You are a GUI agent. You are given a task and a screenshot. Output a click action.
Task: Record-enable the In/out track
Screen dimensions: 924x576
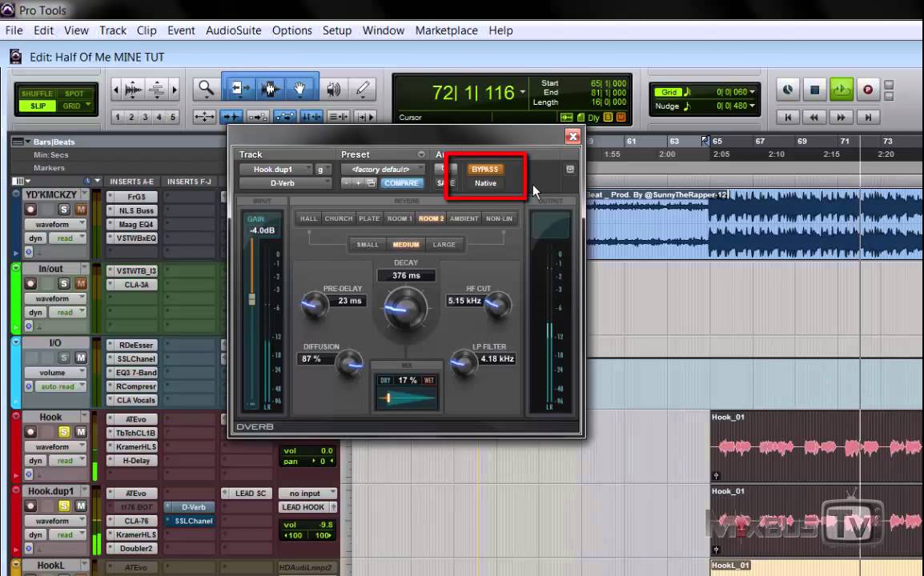coord(30,283)
